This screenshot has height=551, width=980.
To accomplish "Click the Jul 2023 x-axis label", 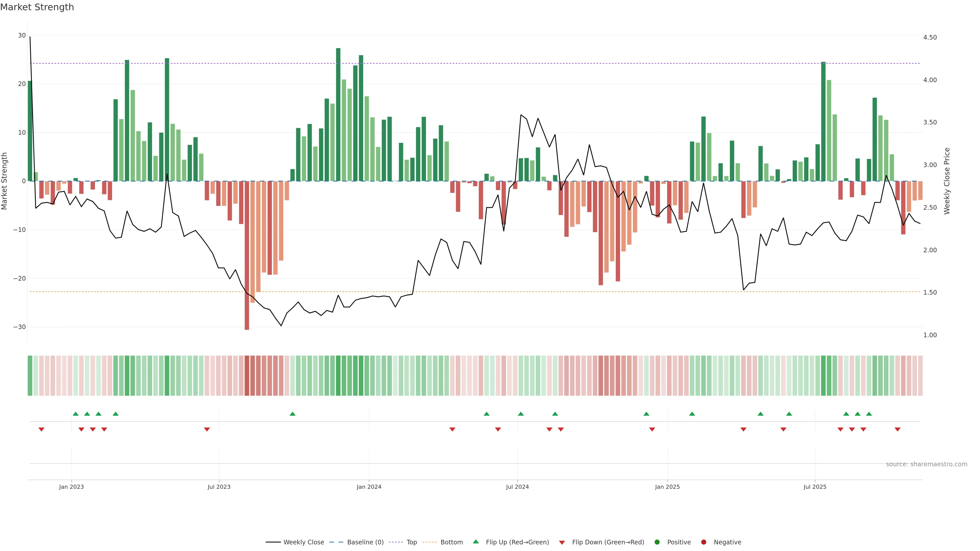I will point(219,487).
